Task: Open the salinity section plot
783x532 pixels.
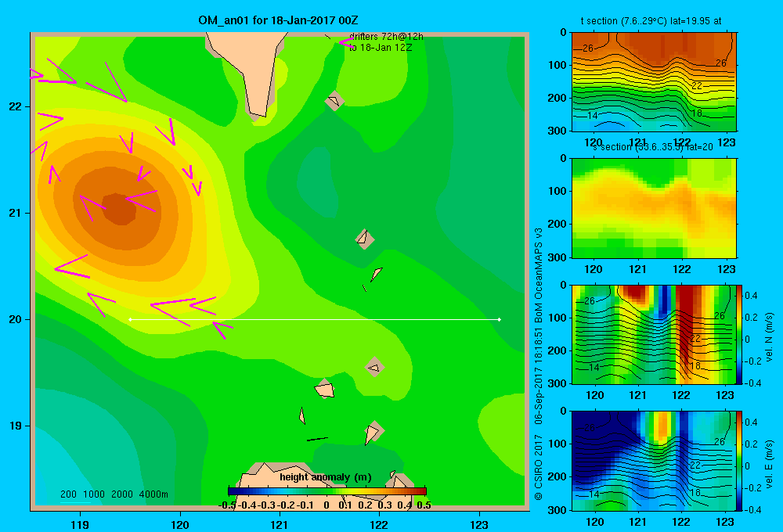Action: (654, 208)
